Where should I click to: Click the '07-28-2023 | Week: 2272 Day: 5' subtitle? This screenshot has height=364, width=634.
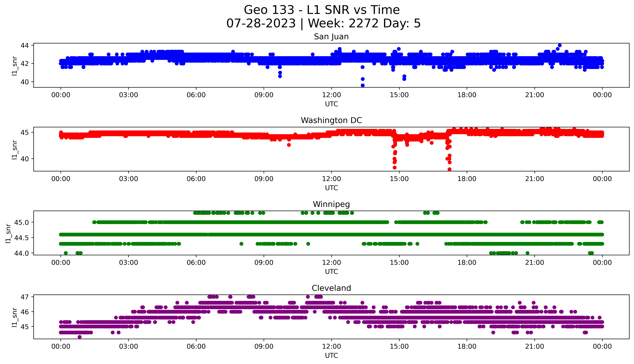pos(323,23)
